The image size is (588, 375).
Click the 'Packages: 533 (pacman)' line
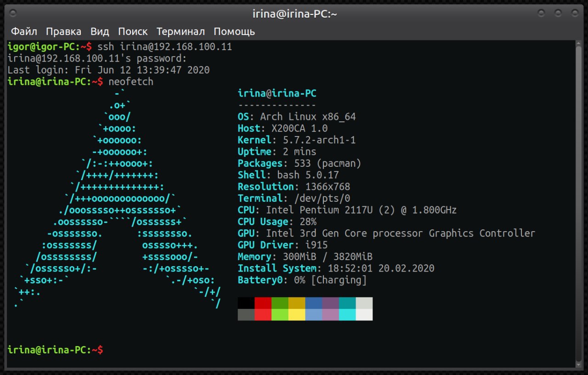click(x=300, y=163)
